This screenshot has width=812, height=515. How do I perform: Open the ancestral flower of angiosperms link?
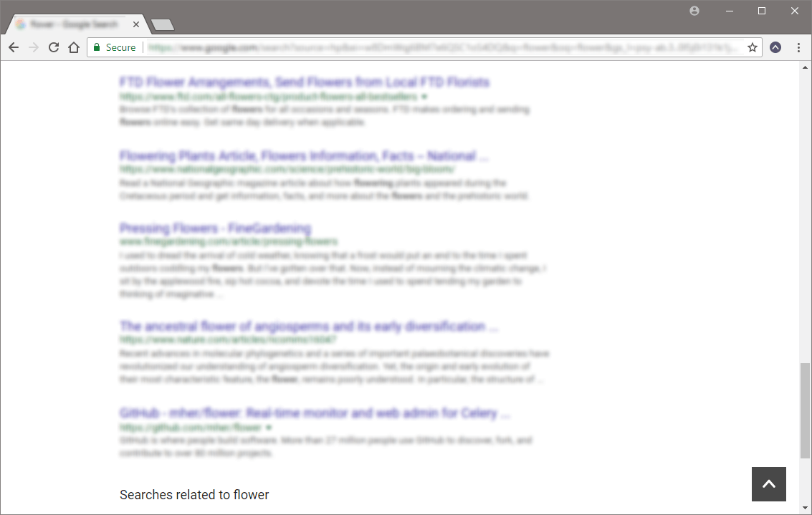click(309, 326)
